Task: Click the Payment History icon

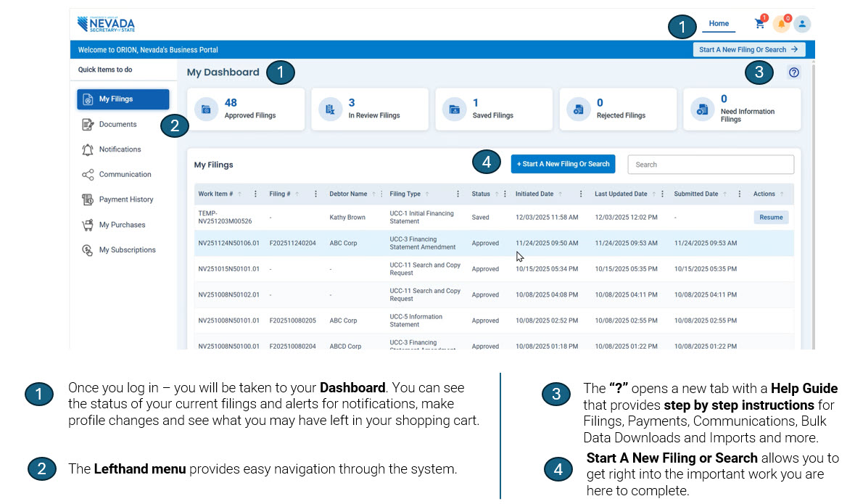Action: click(87, 199)
